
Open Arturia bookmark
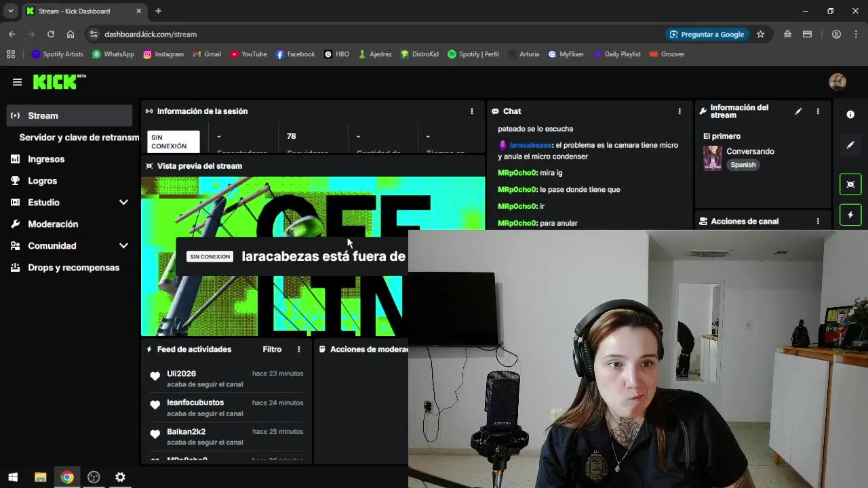point(524,54)
